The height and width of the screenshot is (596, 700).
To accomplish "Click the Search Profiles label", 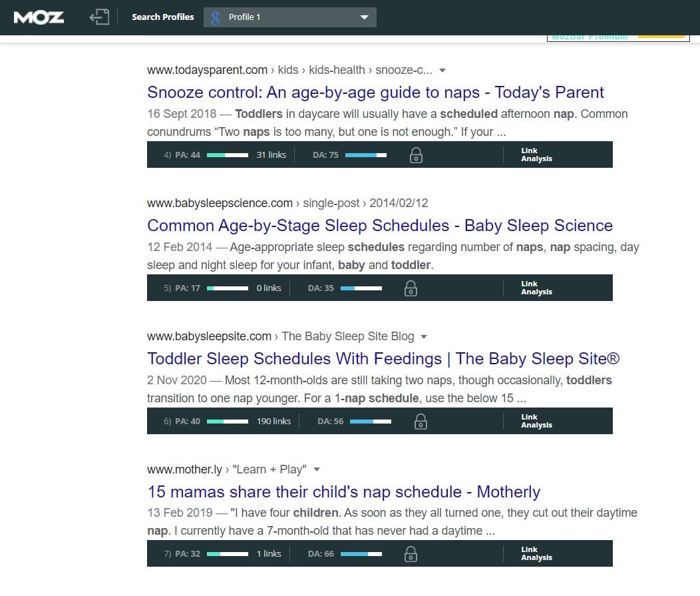I will 162,17.
